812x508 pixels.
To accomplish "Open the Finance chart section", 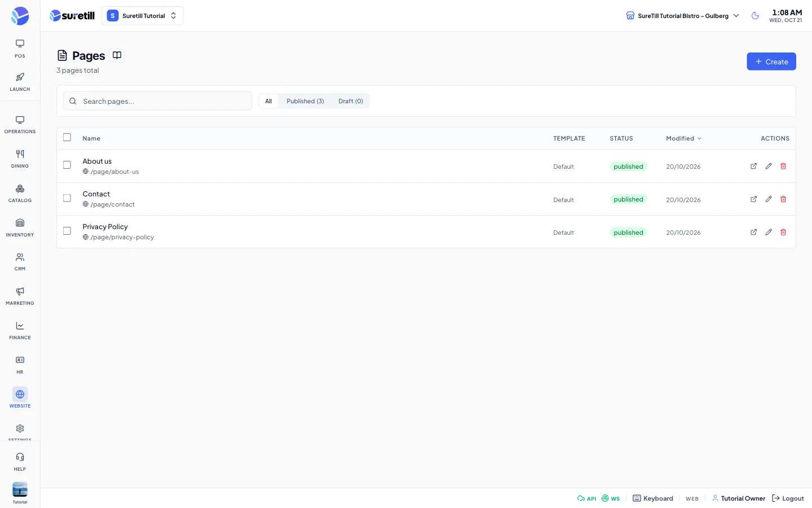I will 20,331.
